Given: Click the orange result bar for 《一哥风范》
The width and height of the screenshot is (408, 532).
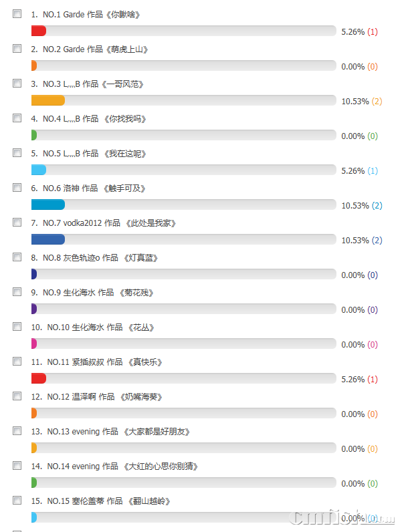Looking at the screenshot, I should tap(48, 100).
